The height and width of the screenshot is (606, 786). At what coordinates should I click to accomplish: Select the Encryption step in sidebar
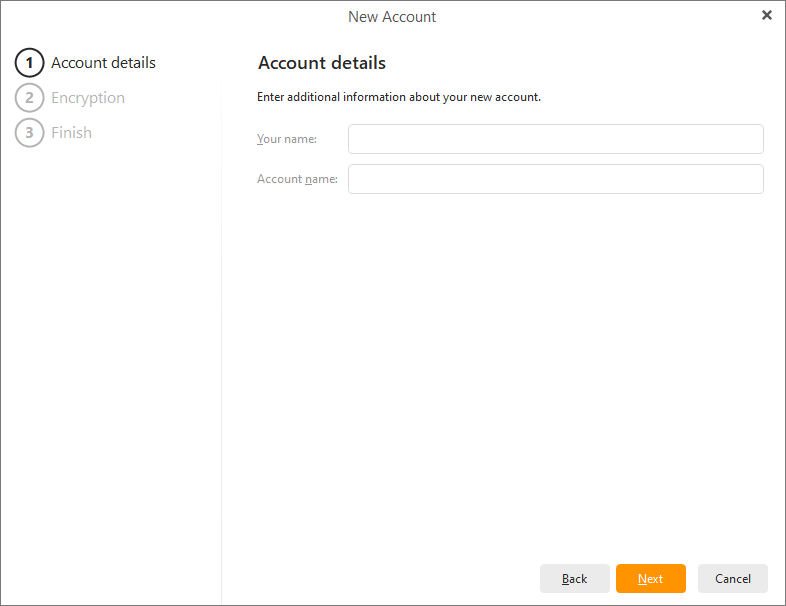click(x=88, y=98)
